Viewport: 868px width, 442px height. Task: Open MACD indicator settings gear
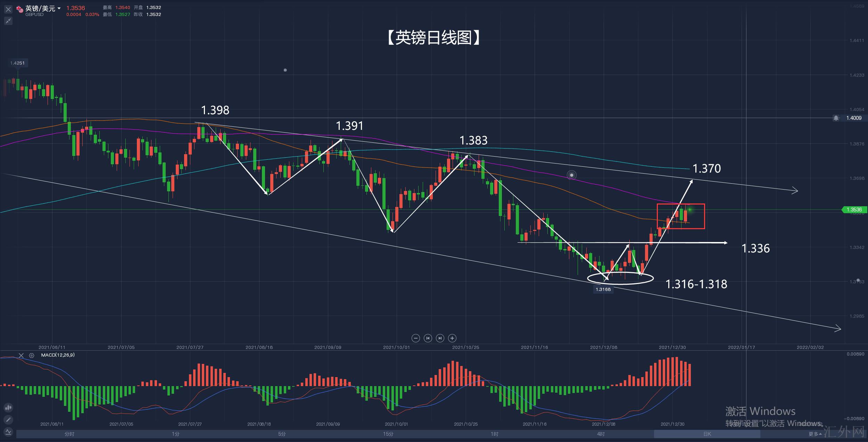(x=32, y=356)
